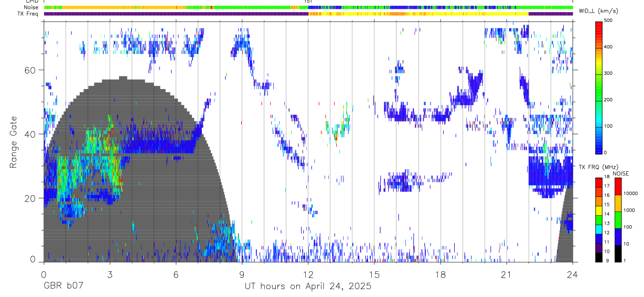
Task: Click the 14 MHz tick in TX legend
Action: click(607, 215)
